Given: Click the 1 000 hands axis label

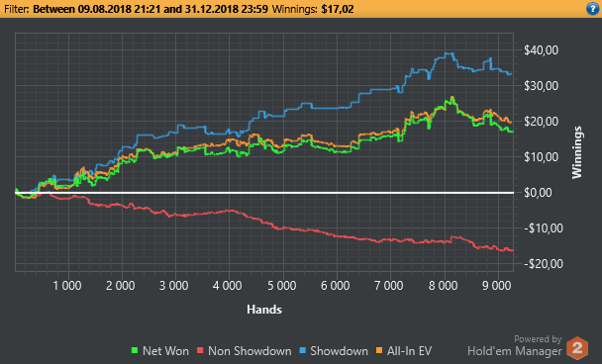Looking at the screenshot, I should pyautogui.click(x=67, y=286).
